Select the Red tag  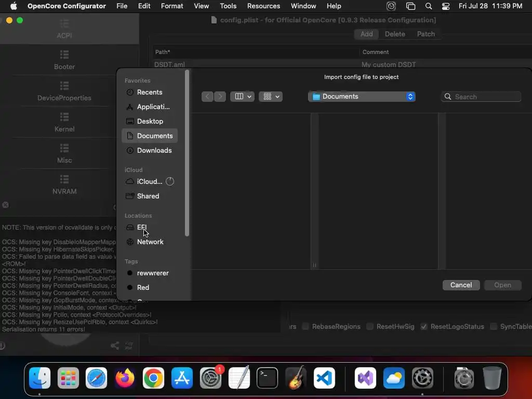click(149, 288)
